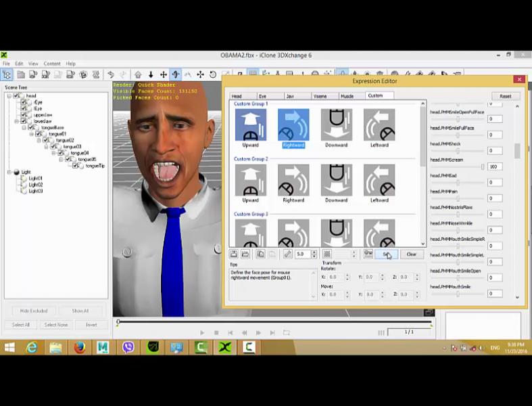Click the Reset button in Expression Editor
Image resolution: width=532 pixels, height=406 pixels.
505,96
